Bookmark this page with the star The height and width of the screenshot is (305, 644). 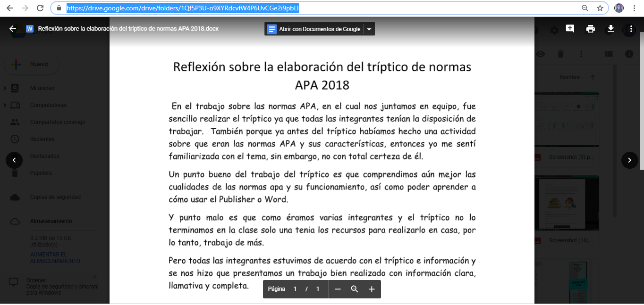click(x=600, y=8)
